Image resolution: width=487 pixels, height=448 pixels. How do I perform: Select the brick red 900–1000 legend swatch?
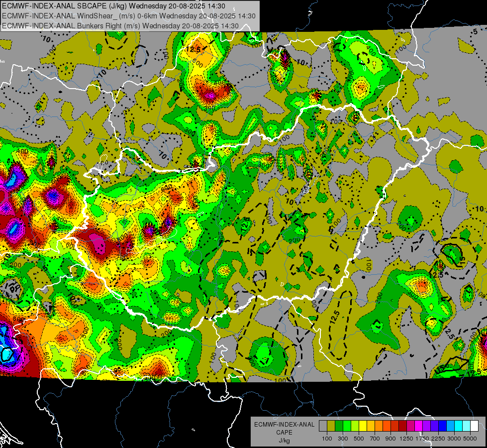pos(395,426)
